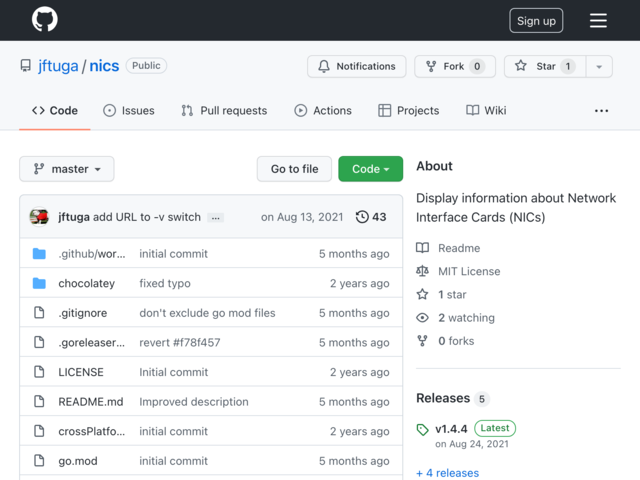Click the GitHub Octocat logo

coord(44,19)
